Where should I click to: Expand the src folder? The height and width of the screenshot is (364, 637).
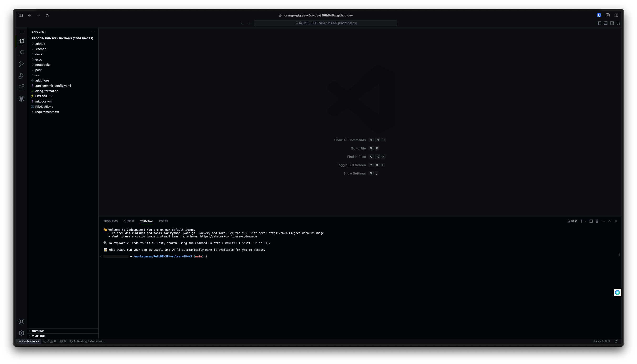[x=62, y=75]
